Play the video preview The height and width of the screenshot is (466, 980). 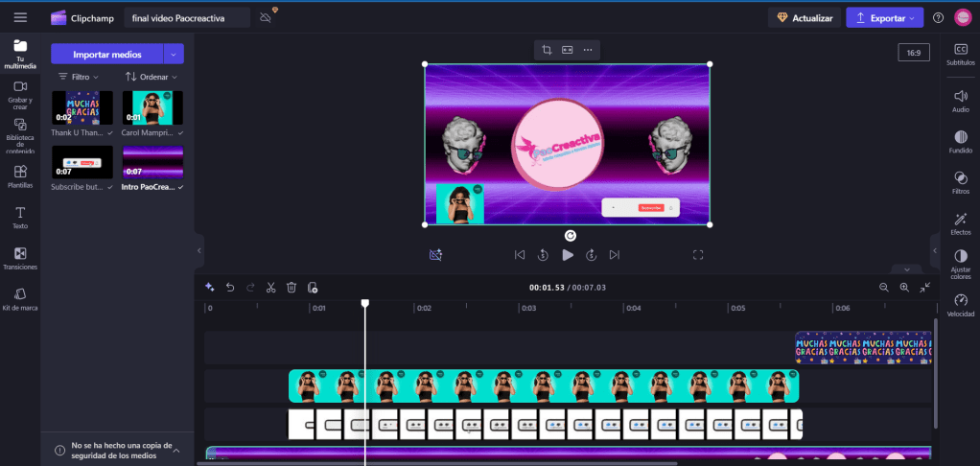(568, 255)
